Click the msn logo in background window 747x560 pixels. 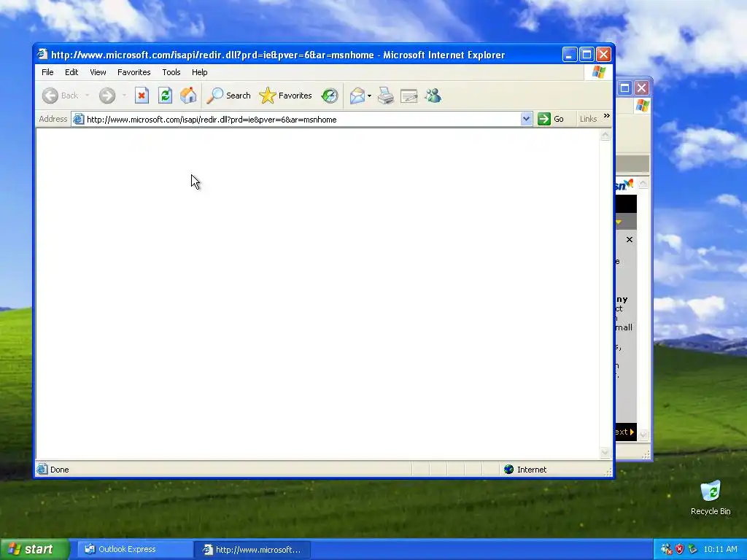tap(624, 184)
